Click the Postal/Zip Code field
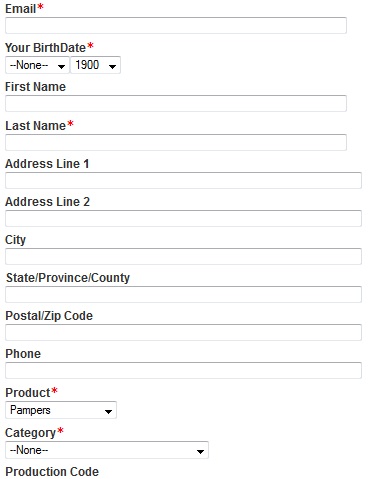The height and width of the screenshot is (479, 385). 183,332
